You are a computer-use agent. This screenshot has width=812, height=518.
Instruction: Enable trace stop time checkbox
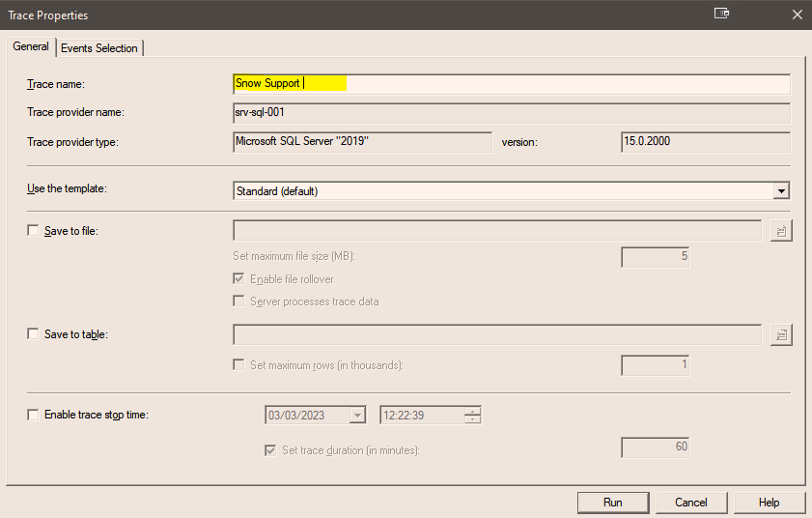pyautogui.click(x=33, y=415)
